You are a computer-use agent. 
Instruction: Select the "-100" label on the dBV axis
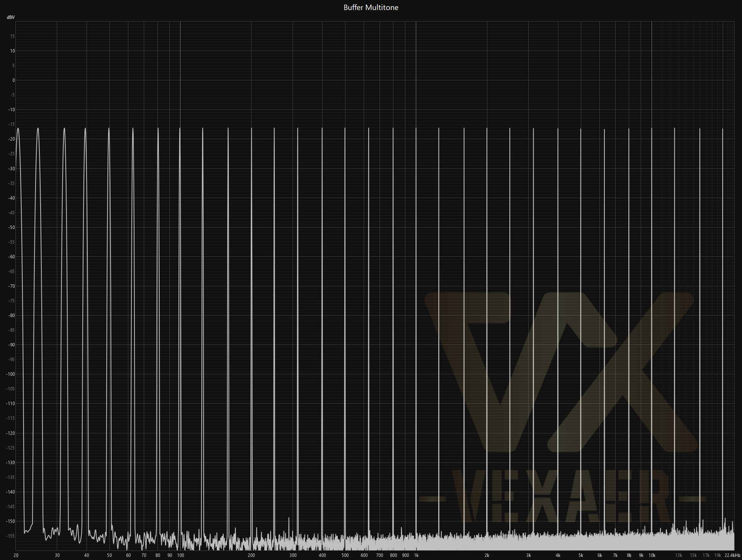[10, 374]
